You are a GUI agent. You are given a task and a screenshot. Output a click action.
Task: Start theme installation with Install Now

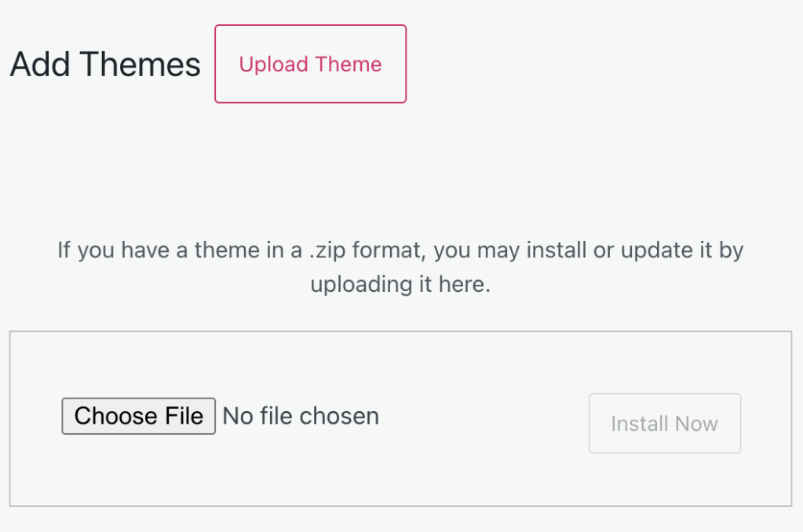click(x=664, y=423)
